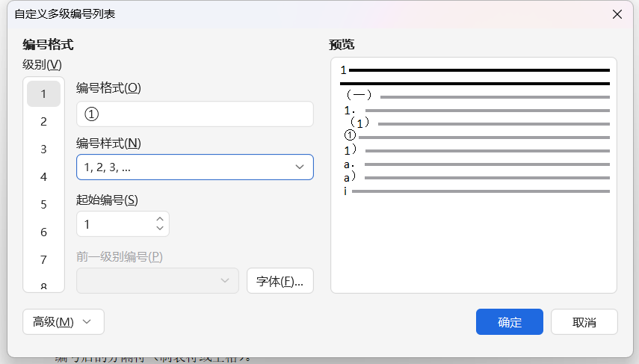Viewport: 639px width, 364px height.
Task: Cancel the dialog with 取消
Action: pyautogui.click(x=584, y=322)
